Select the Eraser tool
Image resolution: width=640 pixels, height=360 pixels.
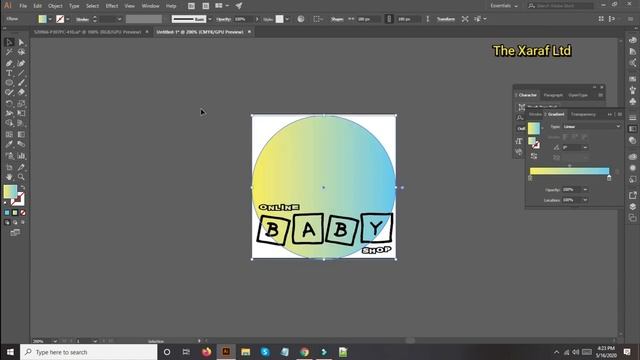click(21, 93)
